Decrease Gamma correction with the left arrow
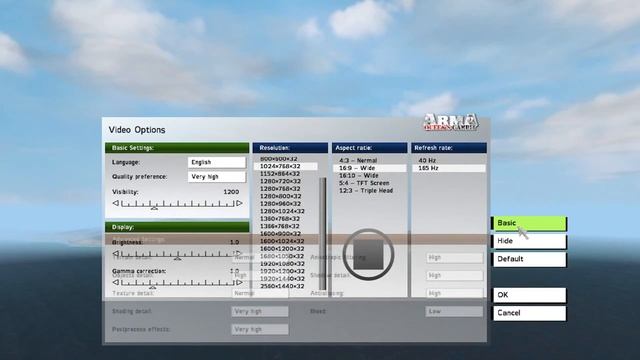 [x=116, y=282]
